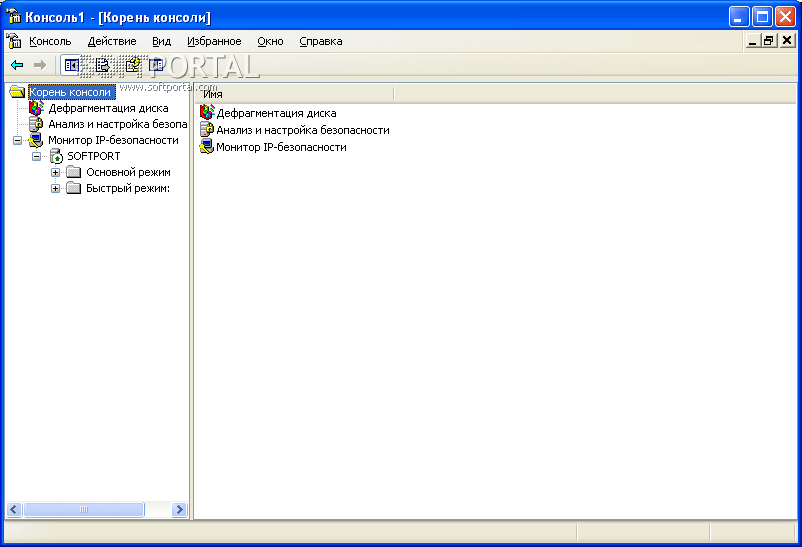802x547 pixels.
Task: Click Дефрагментация диска icon in right pane list
Action: tap(207, 113)
